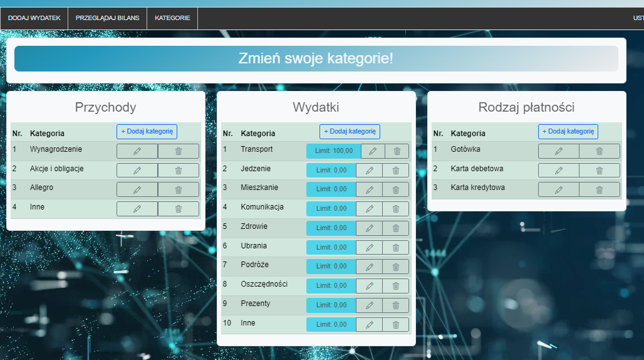Open the Dodaj wydatek menu item
644x360 pixels.
point(34,18)
